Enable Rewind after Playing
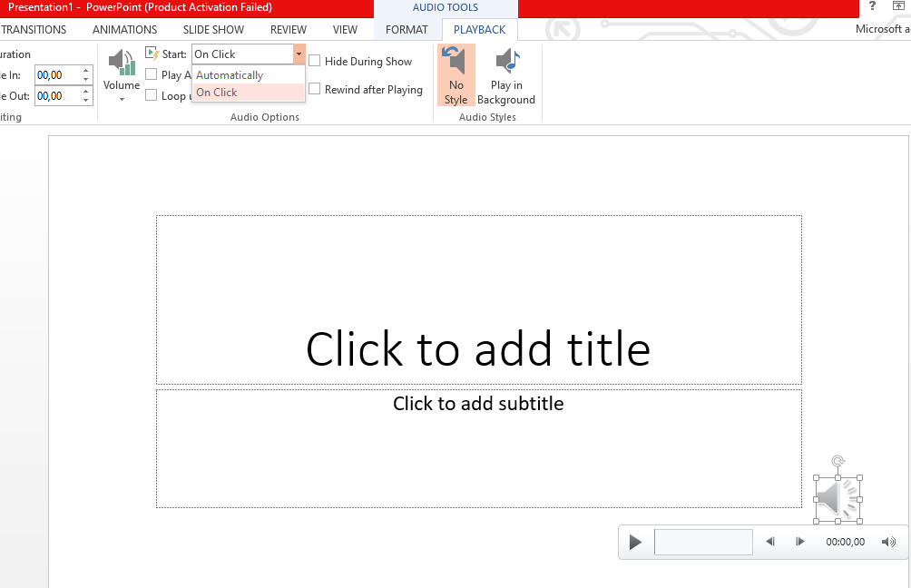 pyautogui.click(x=315, y=90)
